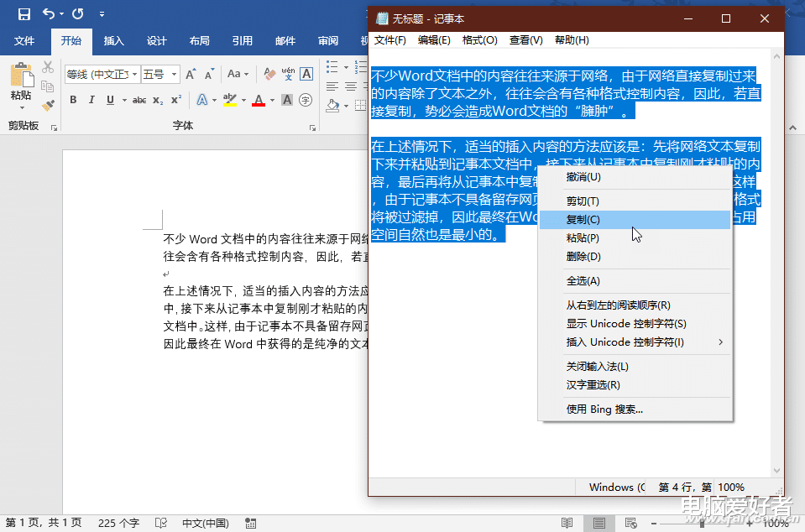Click the Save icon in Word's quick access toolbar
Image resolution: width=805 pixels, height=532 pixels.
point(24,14)
